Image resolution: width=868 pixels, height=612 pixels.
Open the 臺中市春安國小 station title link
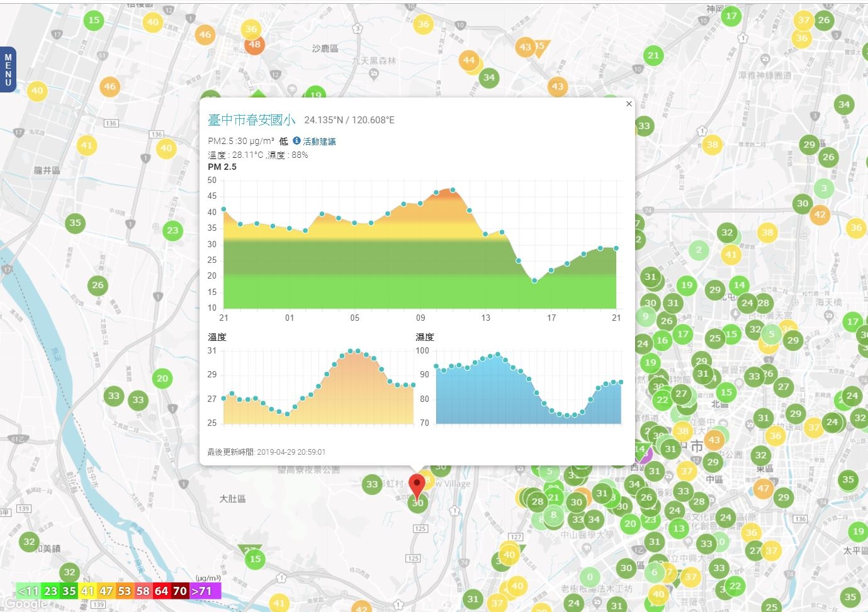pos(252,120)
